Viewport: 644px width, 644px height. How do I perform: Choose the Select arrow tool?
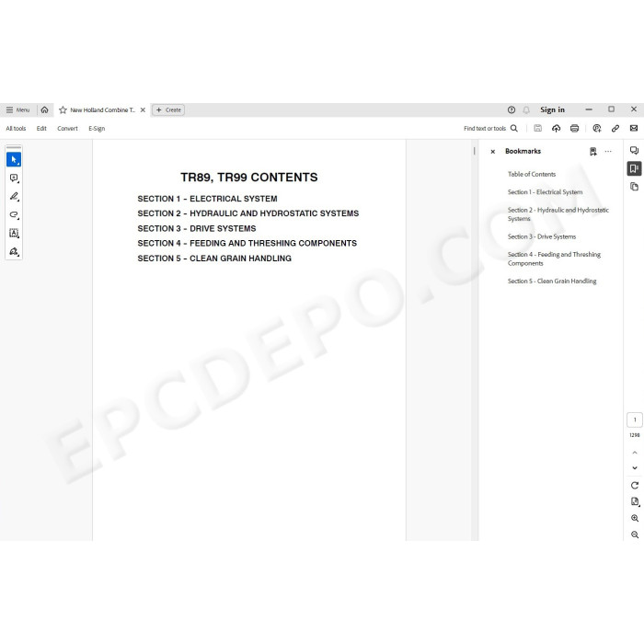(x=14, y=159)
